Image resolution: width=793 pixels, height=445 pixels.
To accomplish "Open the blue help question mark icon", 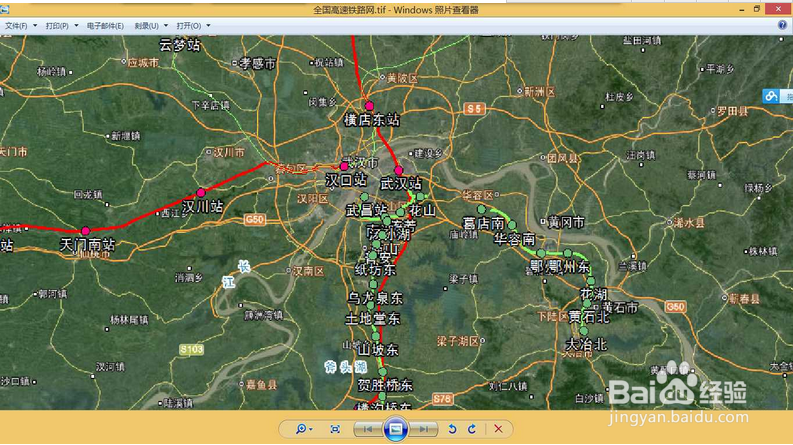I will tap(782, 25).
